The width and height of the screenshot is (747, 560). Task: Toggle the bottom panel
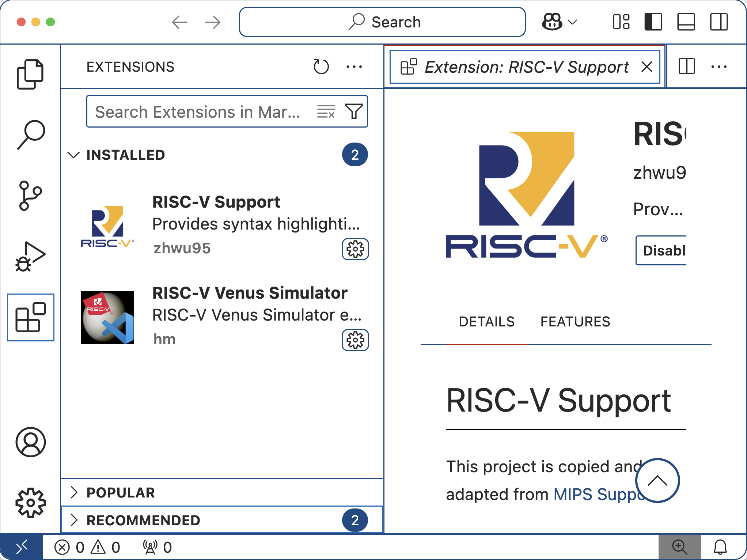click(x=686, y=22)
